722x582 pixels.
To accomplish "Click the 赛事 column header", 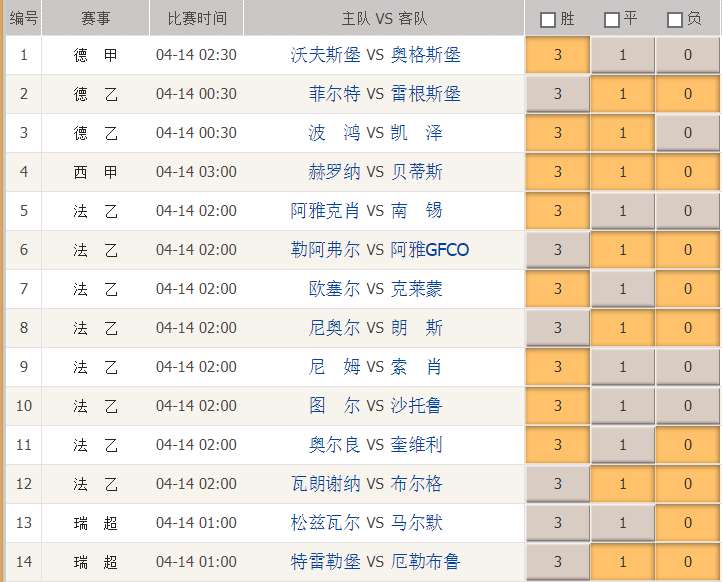I will (x=95, y=18).
